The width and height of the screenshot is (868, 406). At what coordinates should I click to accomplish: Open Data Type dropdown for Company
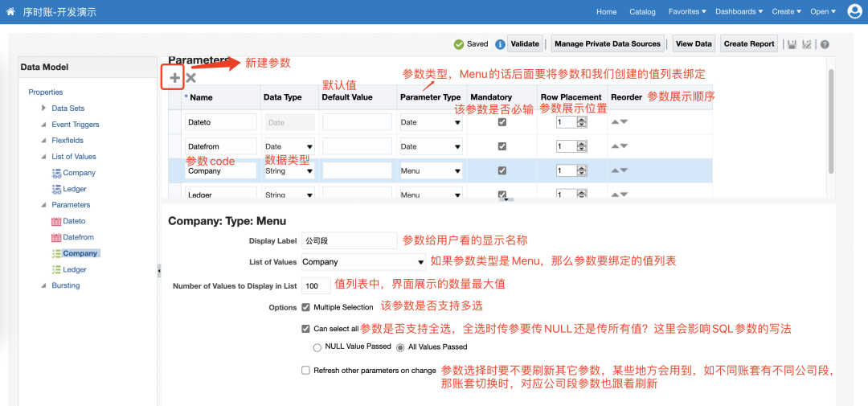[x=290, y=171]
